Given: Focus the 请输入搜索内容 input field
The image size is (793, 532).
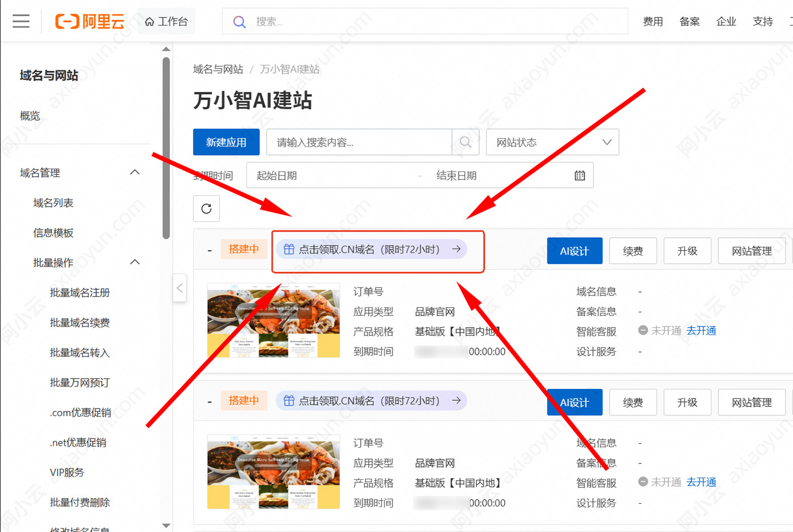Looking at the screenshot, I should [x=359, y=142].
